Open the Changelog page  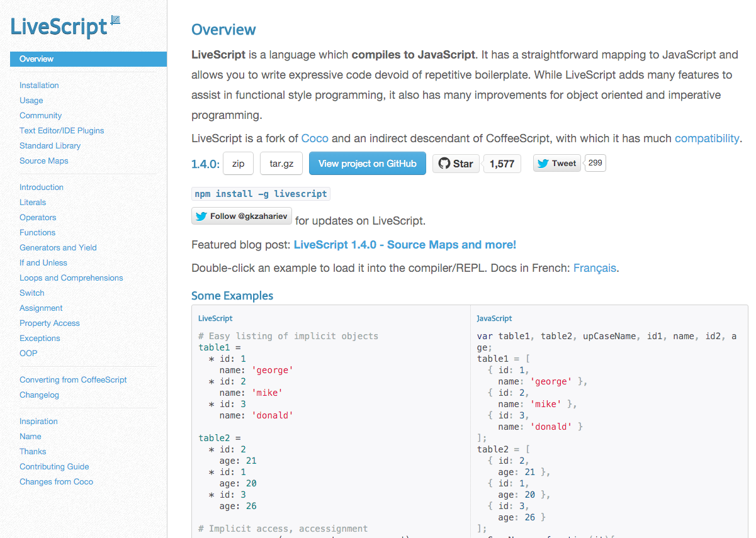pyautogui.click(x=39, y=395)
